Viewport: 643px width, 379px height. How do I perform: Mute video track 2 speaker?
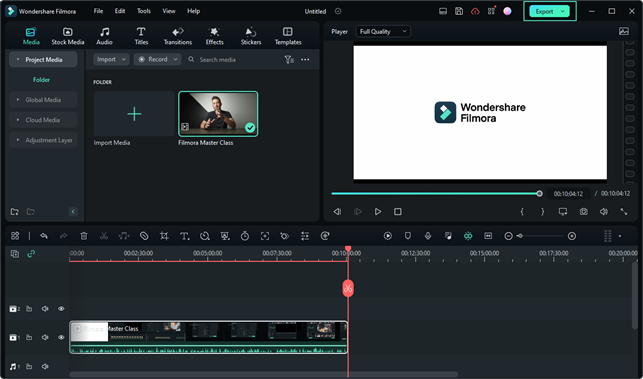[x=45, y=309]
